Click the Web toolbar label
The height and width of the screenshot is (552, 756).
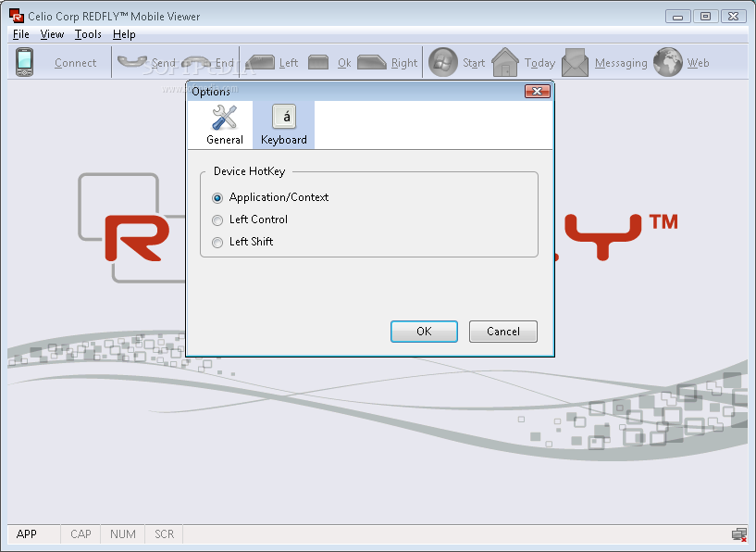[x=698, y=63]
